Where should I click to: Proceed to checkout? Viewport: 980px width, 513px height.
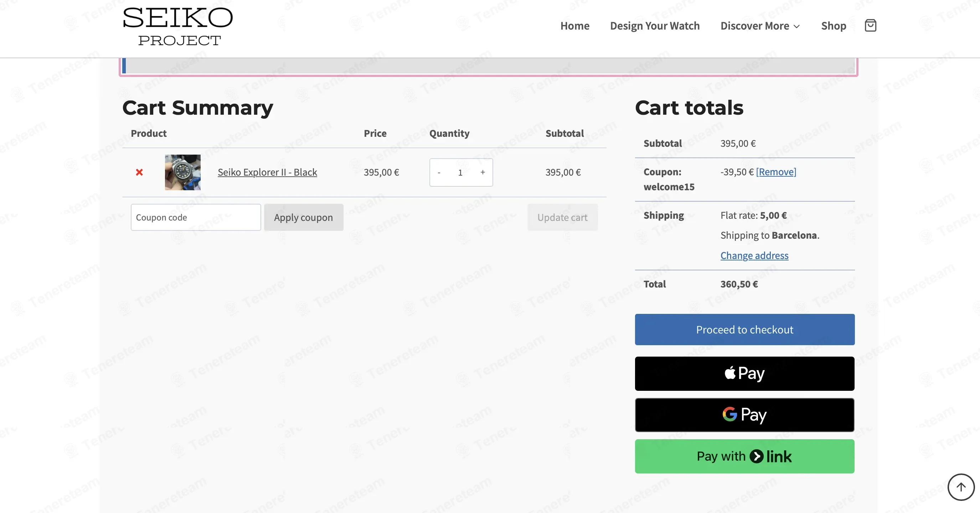click(744, 330)
